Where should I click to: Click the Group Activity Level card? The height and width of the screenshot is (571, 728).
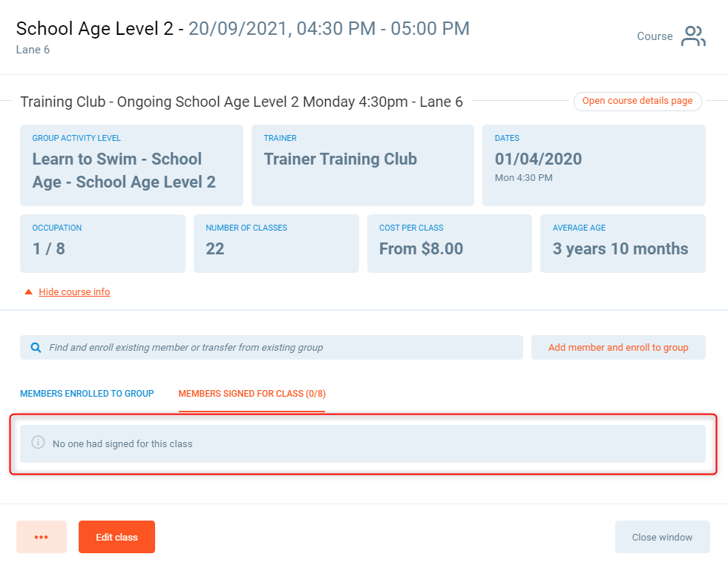(131, 165)
